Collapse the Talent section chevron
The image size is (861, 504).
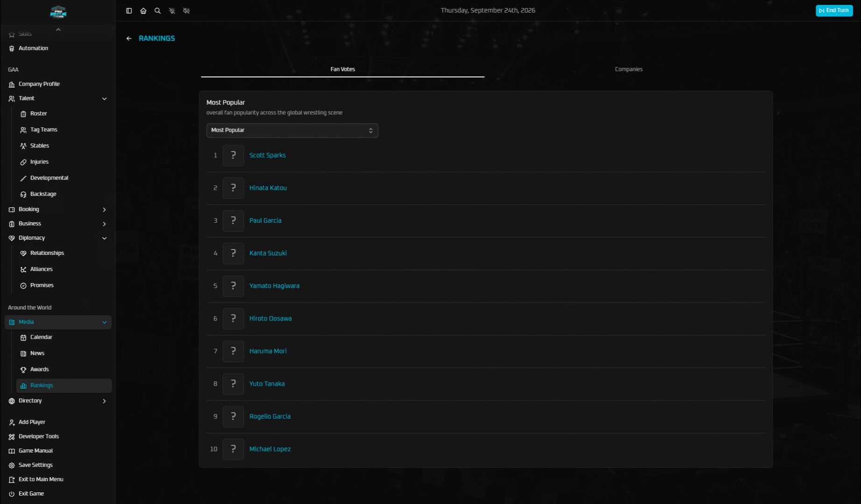tap(104, 98)
